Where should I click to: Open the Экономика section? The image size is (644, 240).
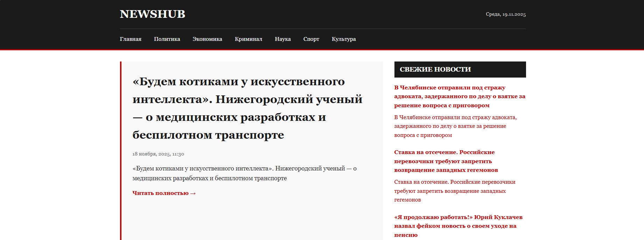point(207,39)
